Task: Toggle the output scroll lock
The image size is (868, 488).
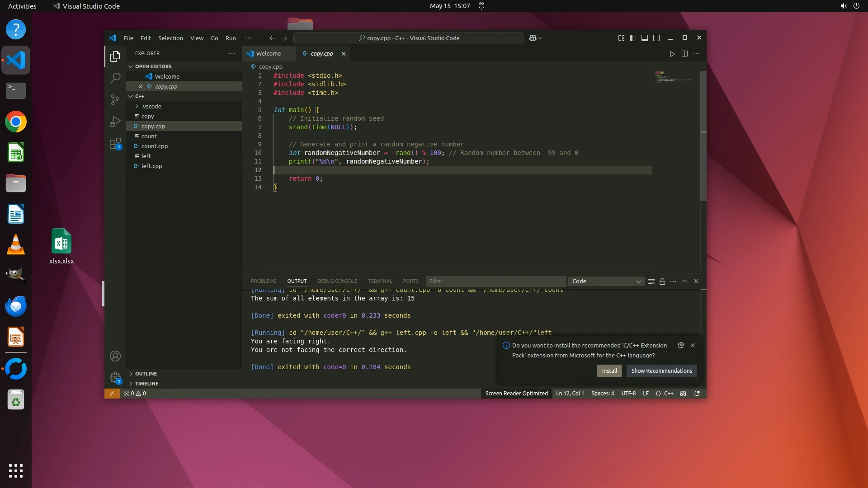Action: pos(662,282)
